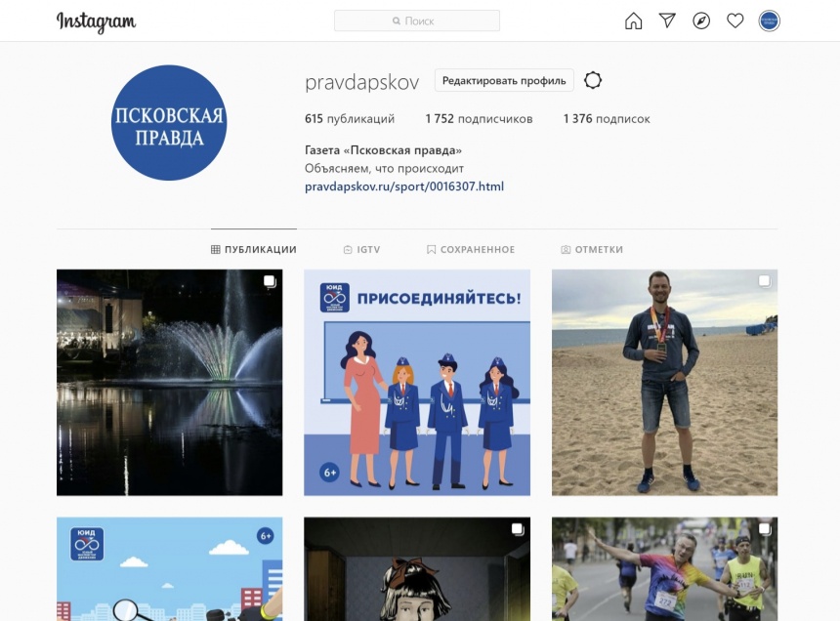Open the ОТМЕТКИ tab

592,250
